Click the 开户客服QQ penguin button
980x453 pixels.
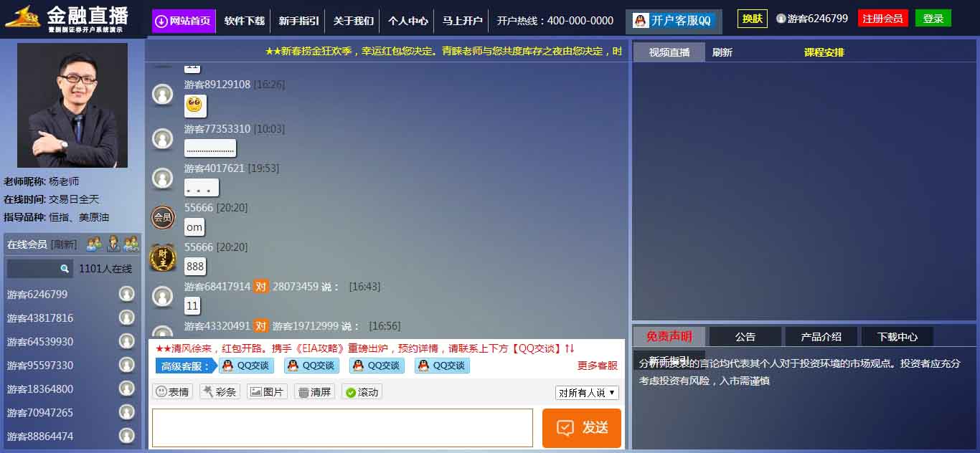(x=673, y=21)
